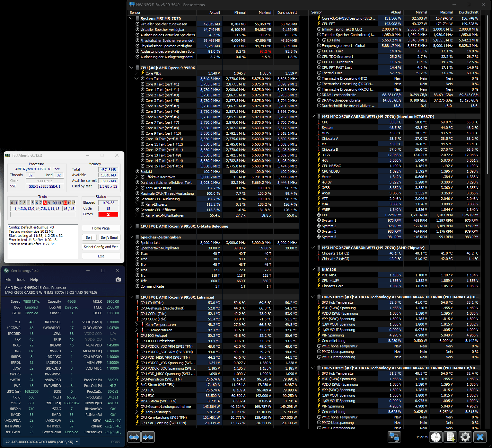Click ZenTimings tRFC (ns) value 169.2308
The width and height of the screenshot is (492, 448).
click(31, 391)
